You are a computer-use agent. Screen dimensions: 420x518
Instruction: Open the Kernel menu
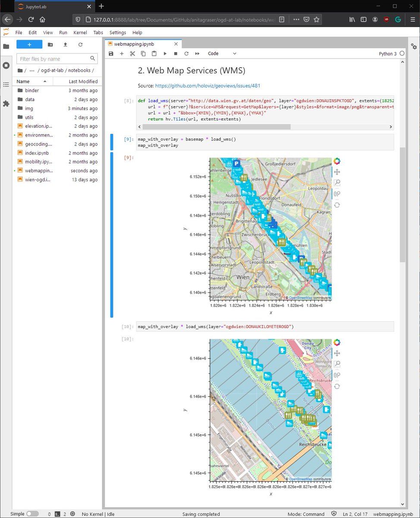[80, 32]
